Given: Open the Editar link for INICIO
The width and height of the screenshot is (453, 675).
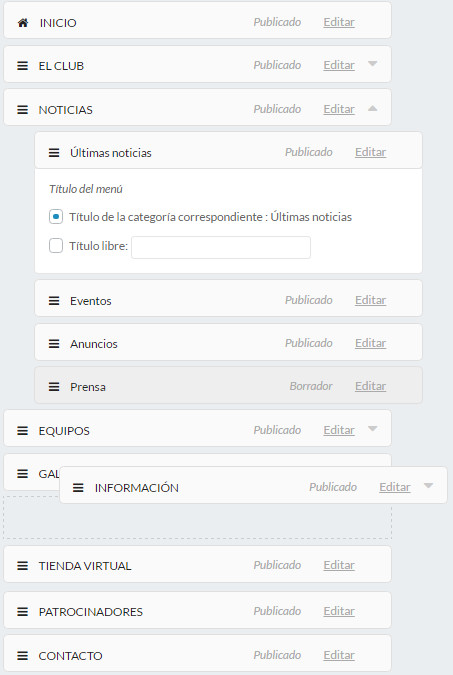Looking at the screenshot, I should [339, 22].
